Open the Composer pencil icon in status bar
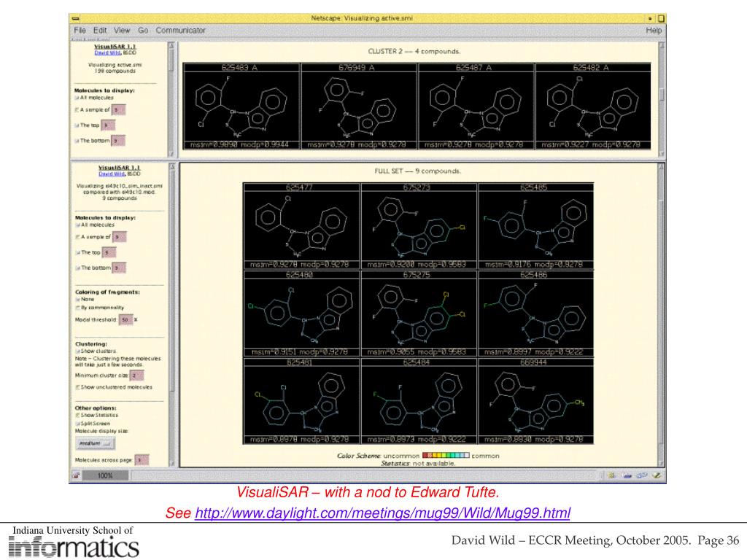 pos(657,475)
